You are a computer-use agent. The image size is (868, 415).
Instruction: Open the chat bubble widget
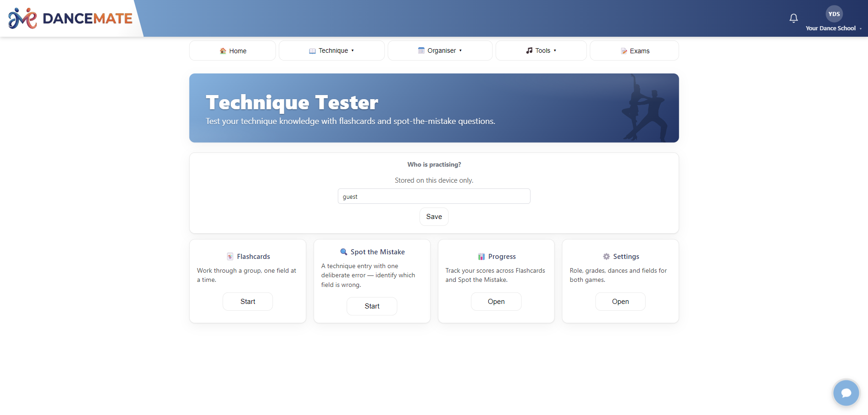pyautogui.click(x=846, y=393)
